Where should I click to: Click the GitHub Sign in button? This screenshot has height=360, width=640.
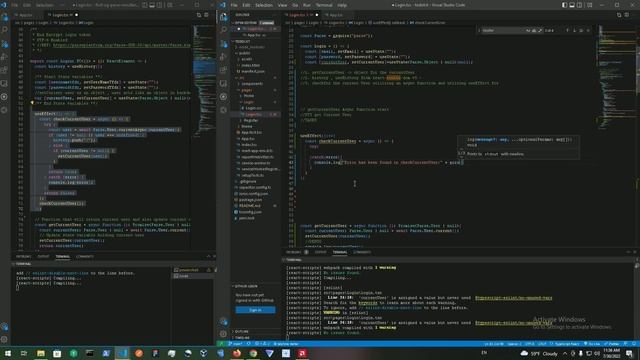[x=256, y=310]
